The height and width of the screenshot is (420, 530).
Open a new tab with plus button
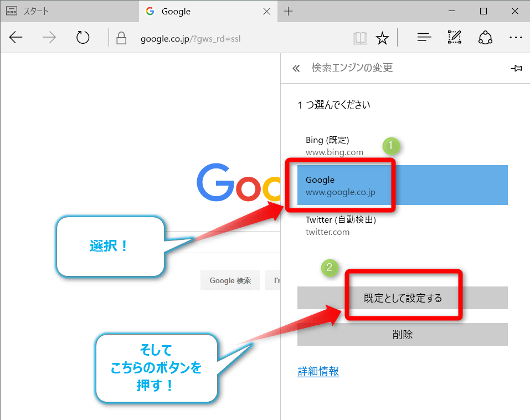coord(289,11)
